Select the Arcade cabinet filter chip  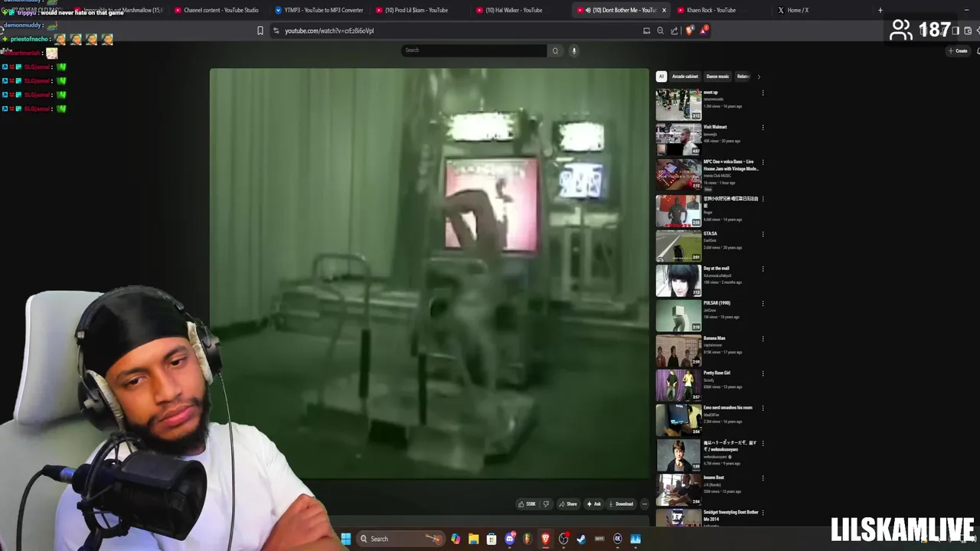tap(685, 77)
